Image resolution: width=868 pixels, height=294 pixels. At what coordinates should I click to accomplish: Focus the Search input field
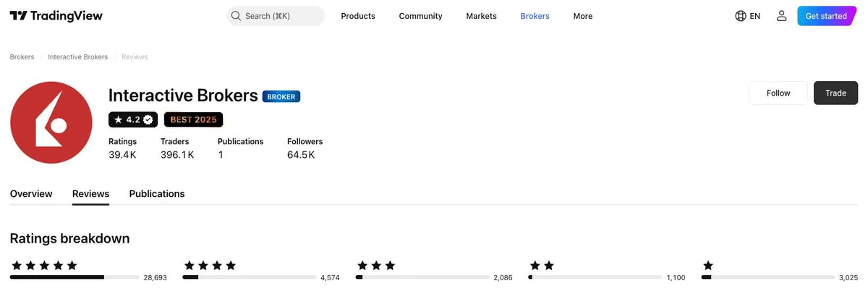pyautogui.click(x=276, y=16)
